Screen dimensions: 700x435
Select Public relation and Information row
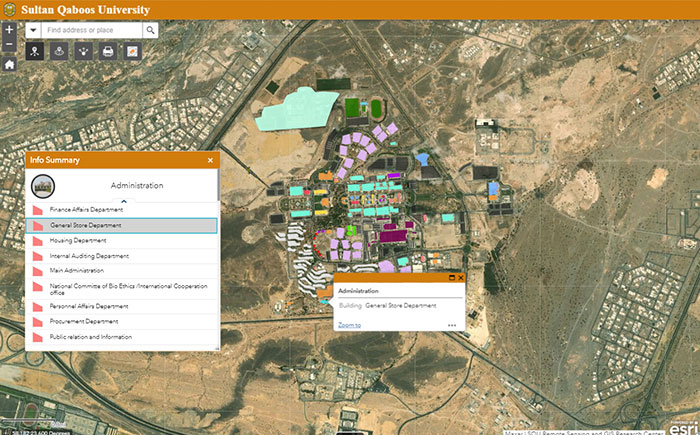point(121,337)
